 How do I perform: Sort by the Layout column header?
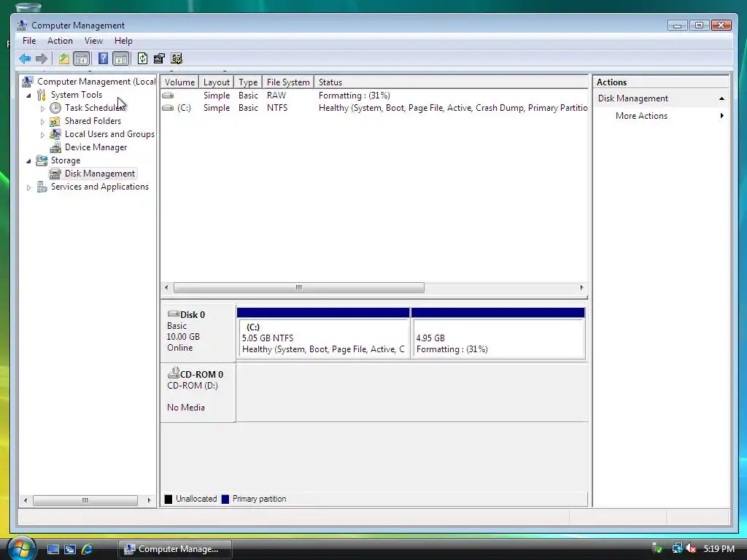pos(216,82)
